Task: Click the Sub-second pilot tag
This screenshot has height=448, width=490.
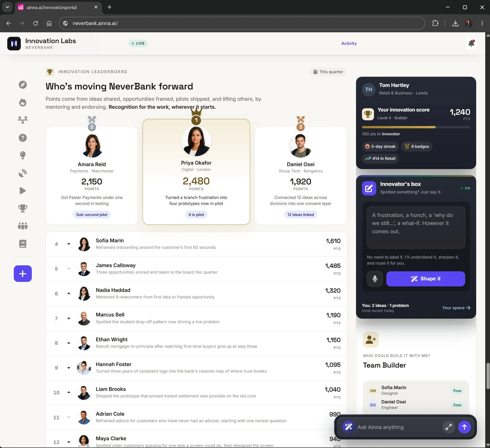Action: pos(92,215)
